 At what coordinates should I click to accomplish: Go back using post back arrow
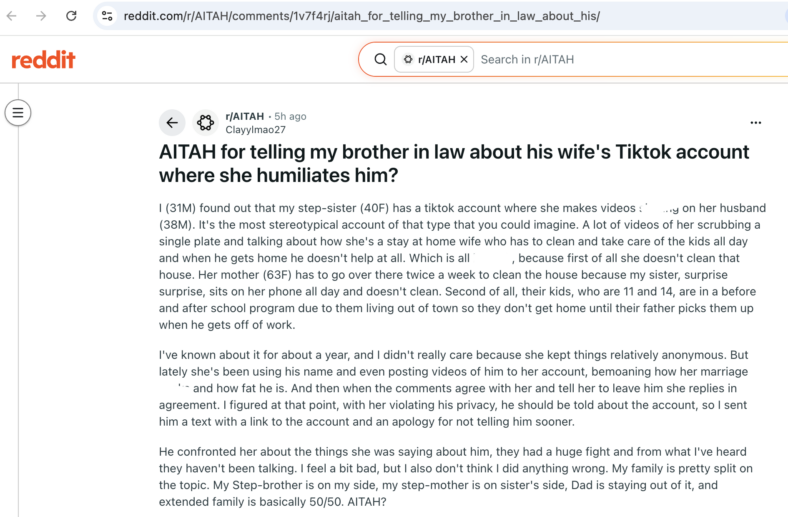172,123
